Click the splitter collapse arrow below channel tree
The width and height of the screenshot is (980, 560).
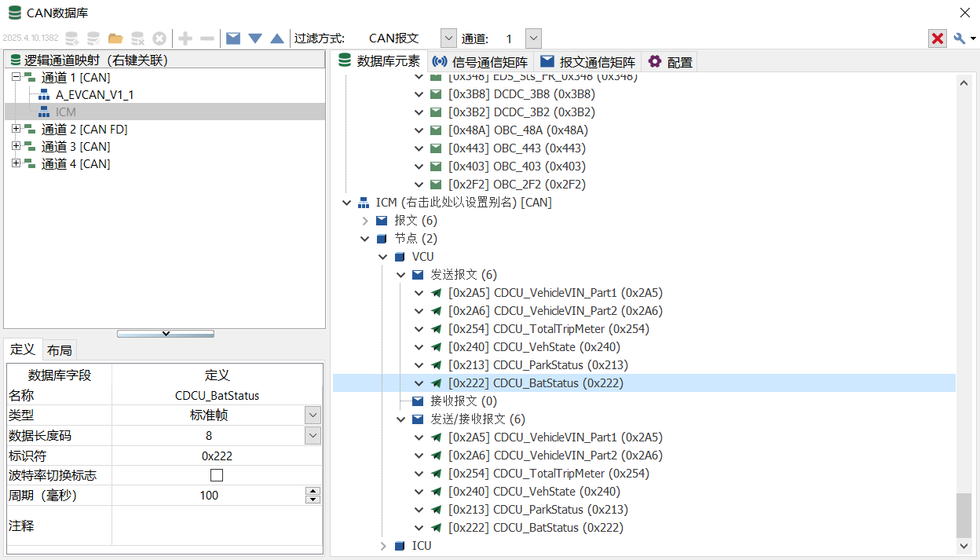[166, 334]
